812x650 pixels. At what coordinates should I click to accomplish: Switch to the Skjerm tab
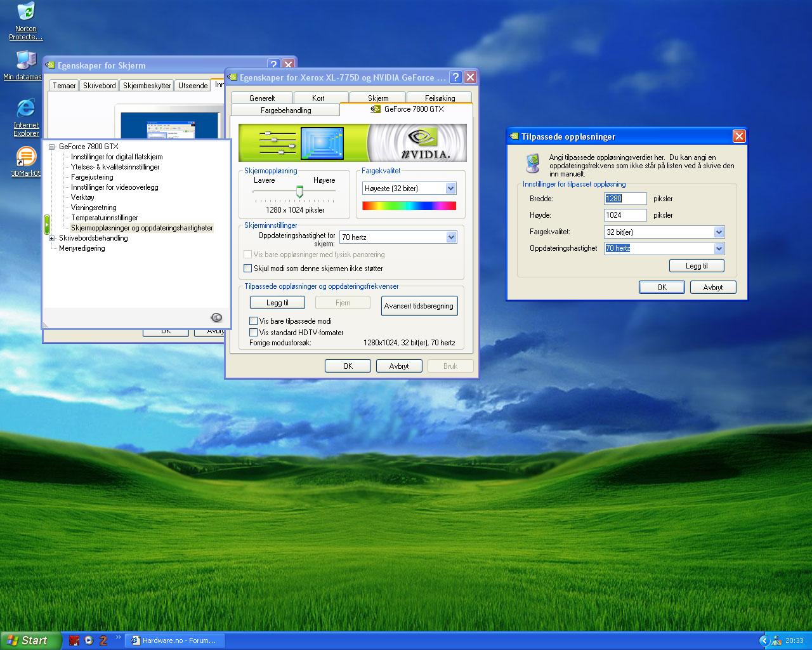click(x=378, y=98)
